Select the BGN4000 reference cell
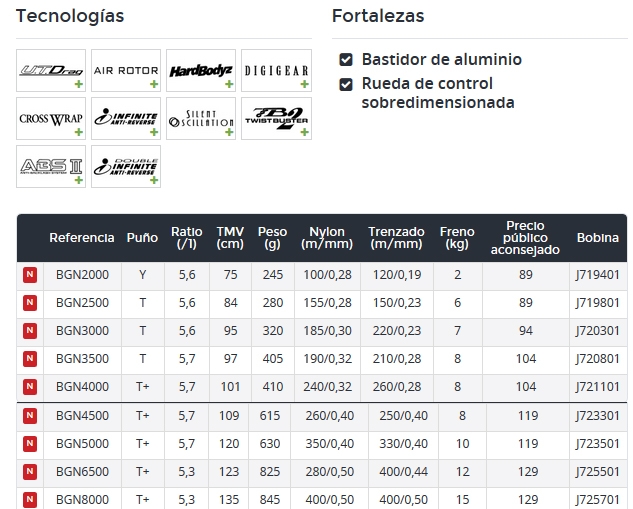The width and height of the screenshot is (633, 509). 82,387
